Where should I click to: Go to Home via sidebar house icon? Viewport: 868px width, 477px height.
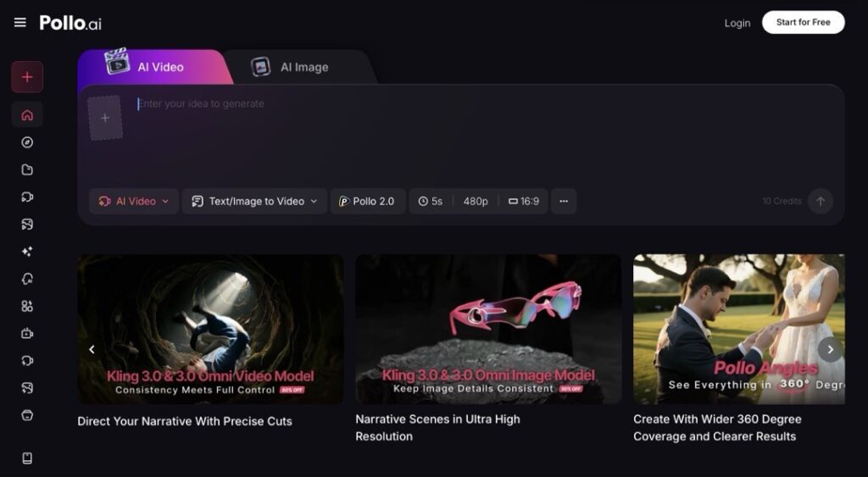click(x=27, y=115)
